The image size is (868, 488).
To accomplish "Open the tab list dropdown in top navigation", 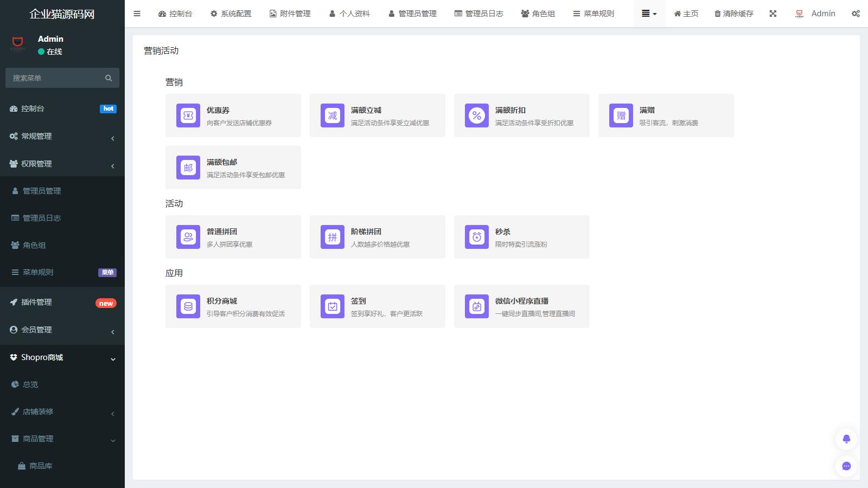I will point(649,14).
